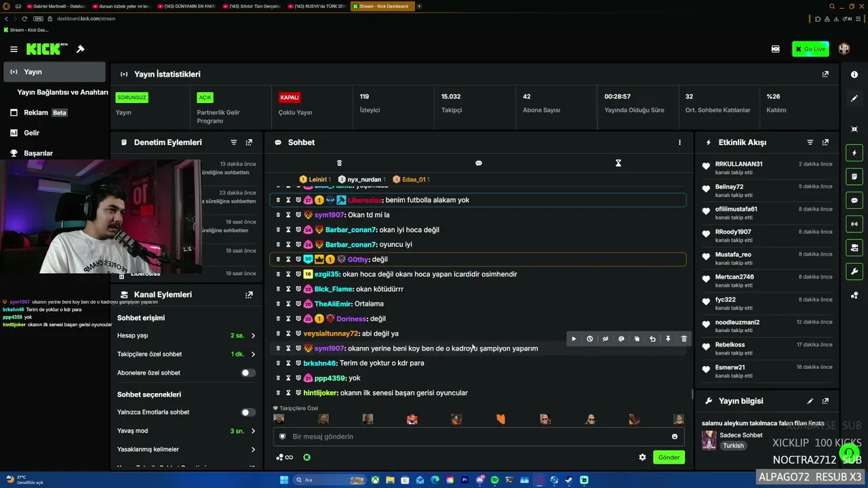
Task: Edit the Yayın bilgisi with the pencil icon
Action: click(810, 401)
